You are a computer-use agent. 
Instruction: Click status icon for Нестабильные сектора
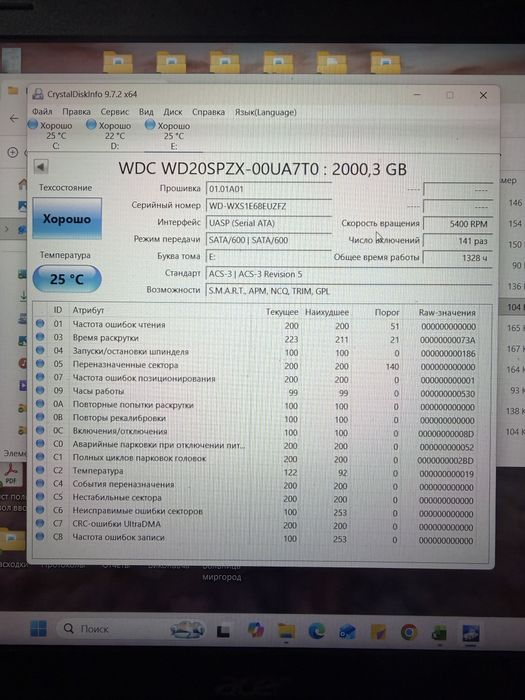pos(40,496)
